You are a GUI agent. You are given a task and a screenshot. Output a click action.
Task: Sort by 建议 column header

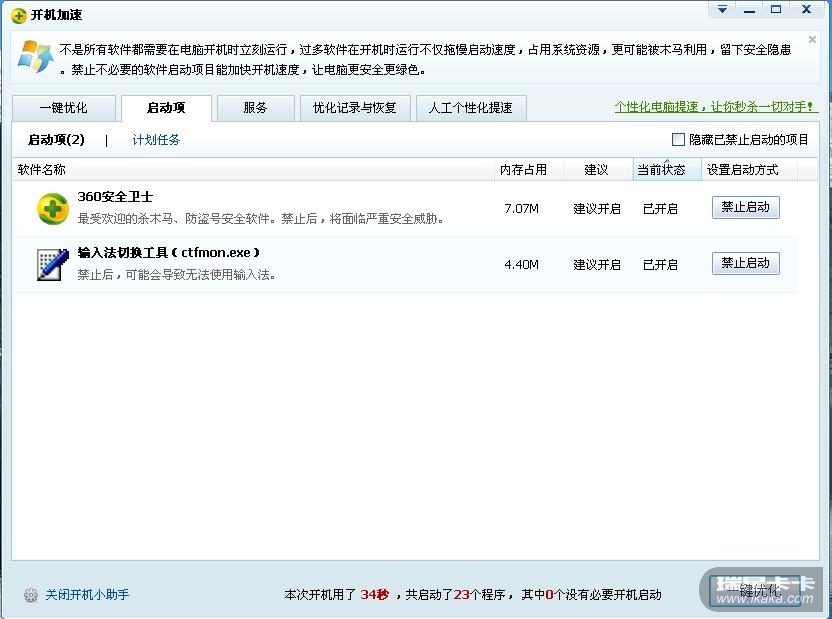596,170
